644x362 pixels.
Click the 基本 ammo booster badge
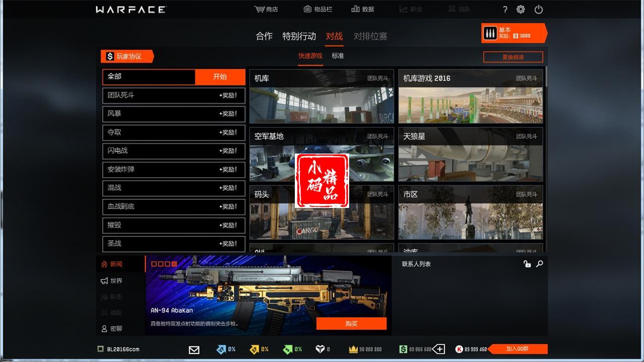[x=514, y=33]
